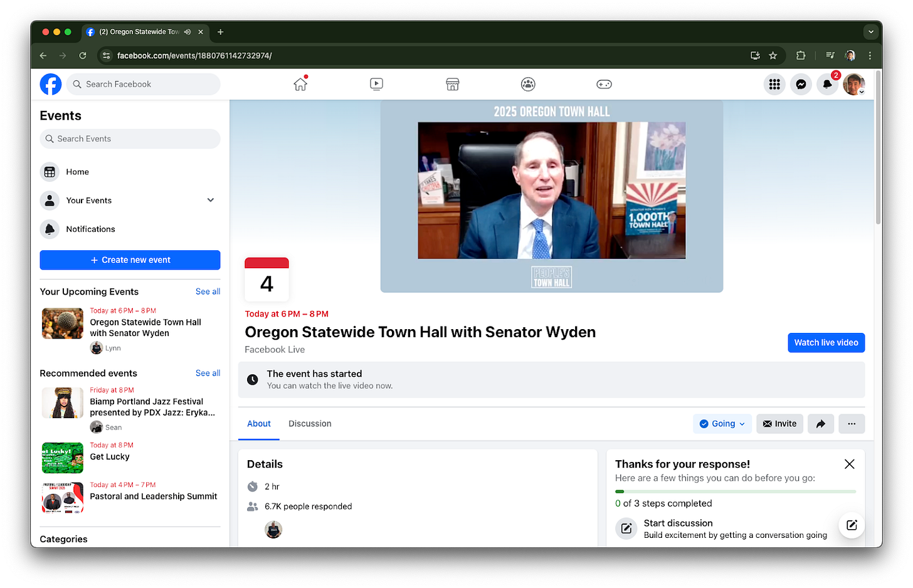This screenshot has height=588, width=913.
Task: Click the Search Facebook field
Action: coord(144,84)
